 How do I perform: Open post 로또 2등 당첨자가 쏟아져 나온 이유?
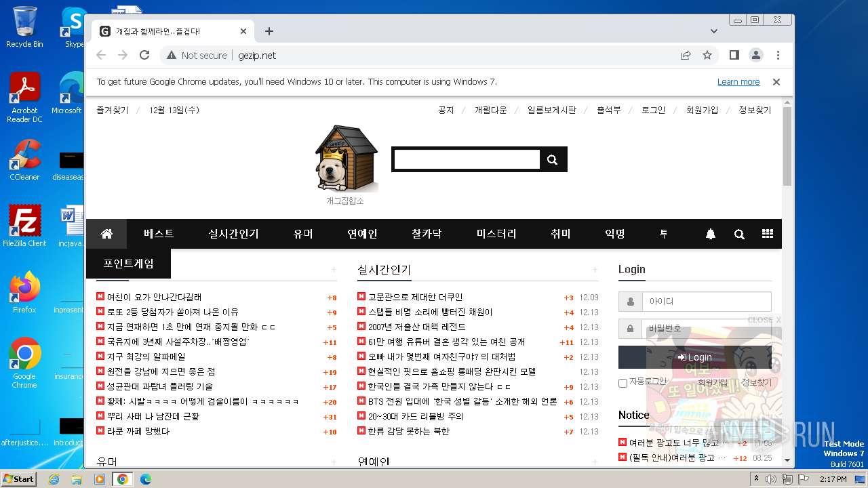tap(172, 312)
